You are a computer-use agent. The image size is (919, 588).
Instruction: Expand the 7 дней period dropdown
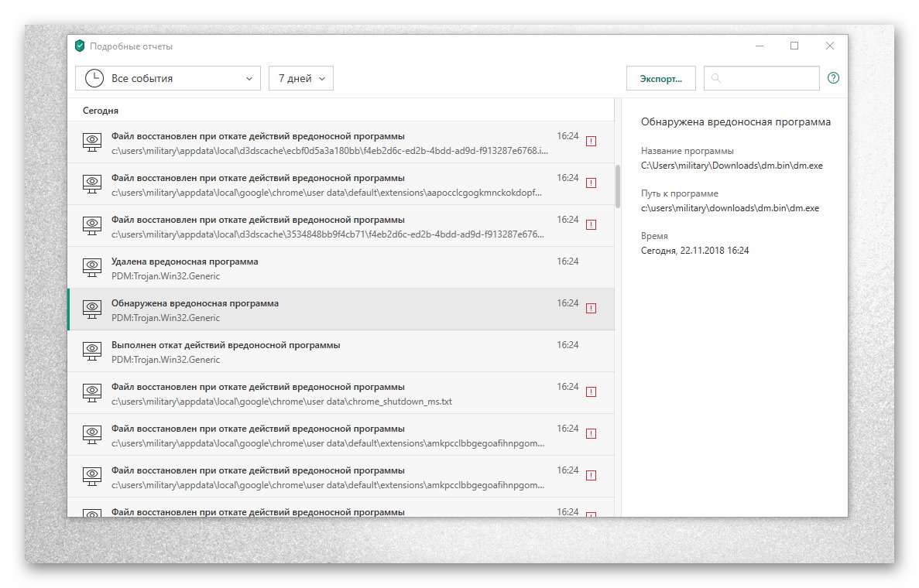pyautogui.click(x=300, y=78)
